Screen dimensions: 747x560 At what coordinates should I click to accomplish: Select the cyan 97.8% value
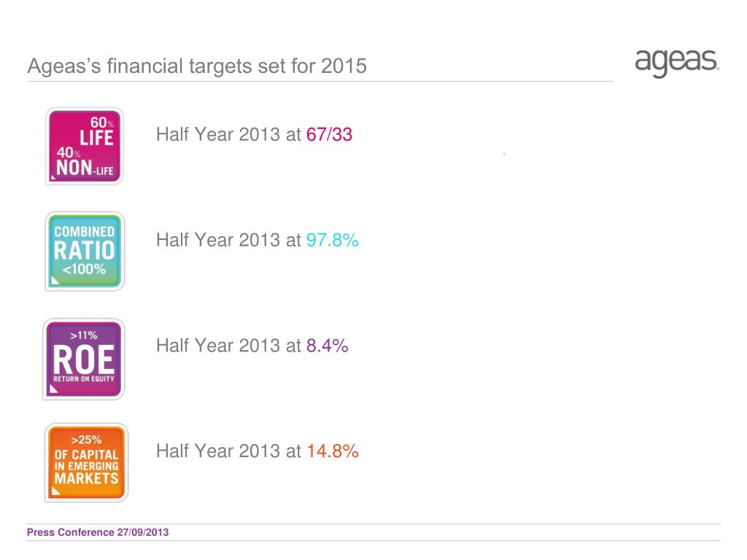332,240
